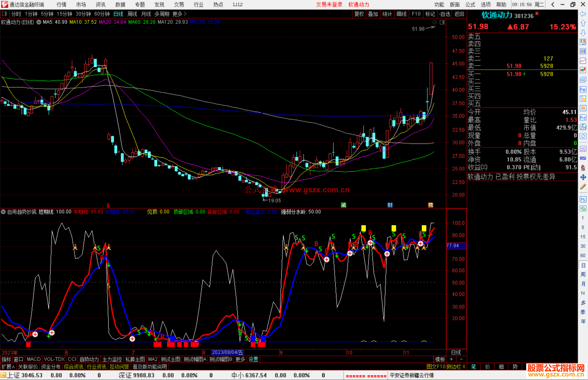588x380 pixels.
Task: Toggle round button beside 软通动力(日线) label
Action: pos(39,22)
